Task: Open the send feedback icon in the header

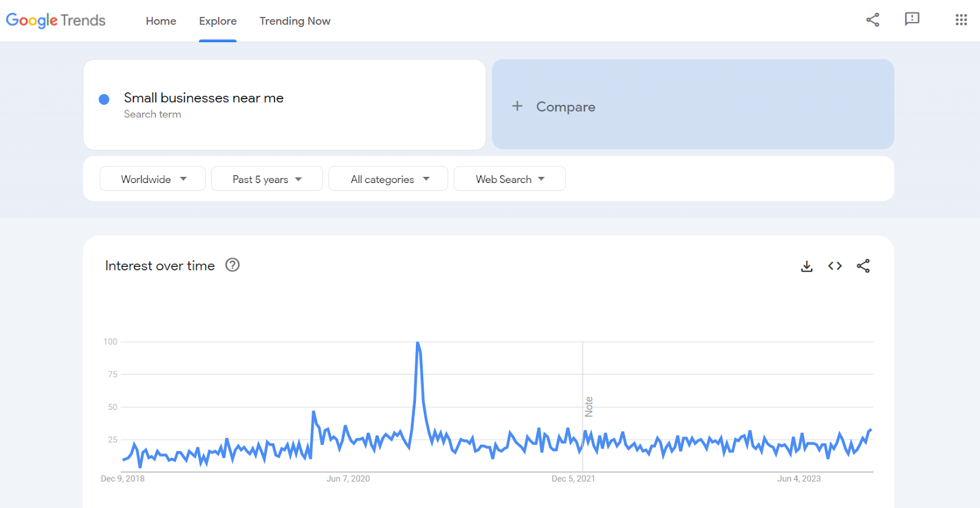Action: tap(912, 19)
